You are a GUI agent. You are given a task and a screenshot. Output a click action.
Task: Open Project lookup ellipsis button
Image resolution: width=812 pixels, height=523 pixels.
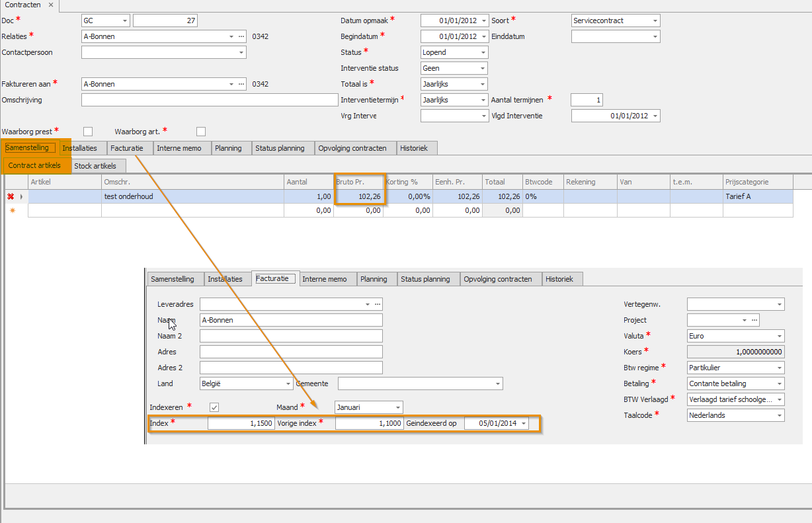pos(754,320)
